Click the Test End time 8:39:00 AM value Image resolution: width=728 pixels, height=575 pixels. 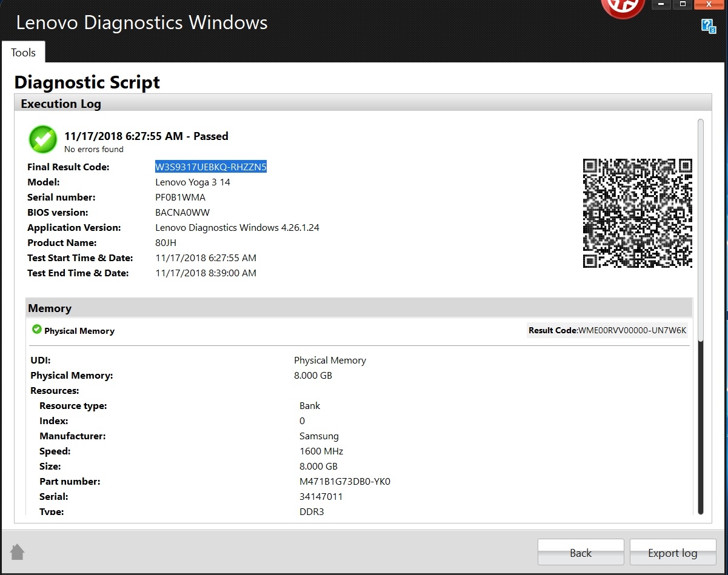click(206, 273)
